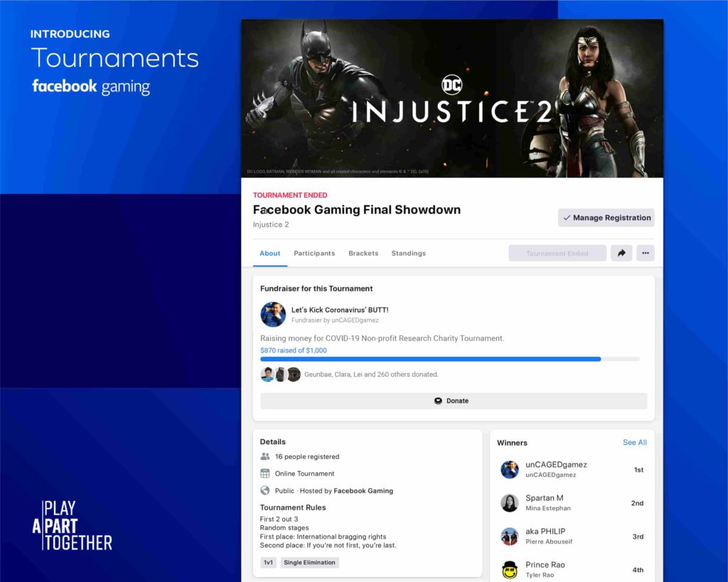
Task: Open the Brackets tab
Action: [x=363, y=253]
